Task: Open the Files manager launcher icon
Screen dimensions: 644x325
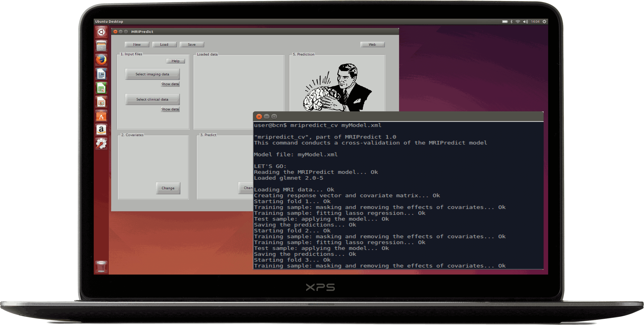Action: [x=101, y=46]
